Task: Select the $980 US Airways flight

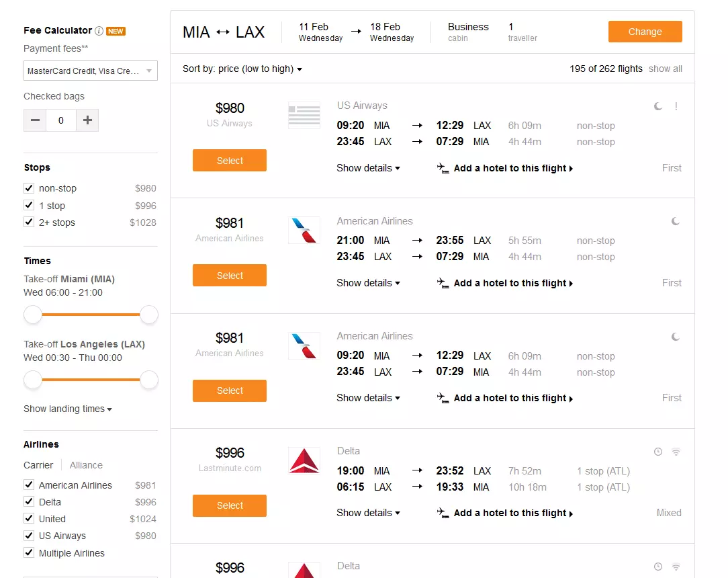Action: click(x=229, y=161)
